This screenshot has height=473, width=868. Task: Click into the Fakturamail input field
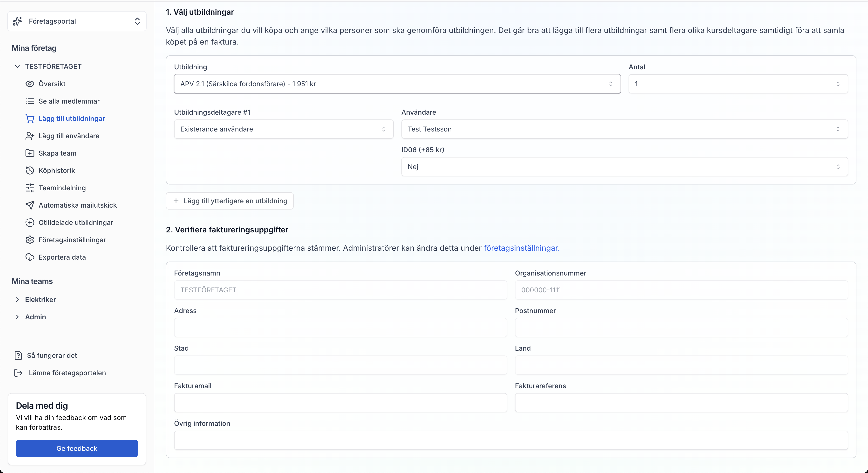(x=340, y=403)
